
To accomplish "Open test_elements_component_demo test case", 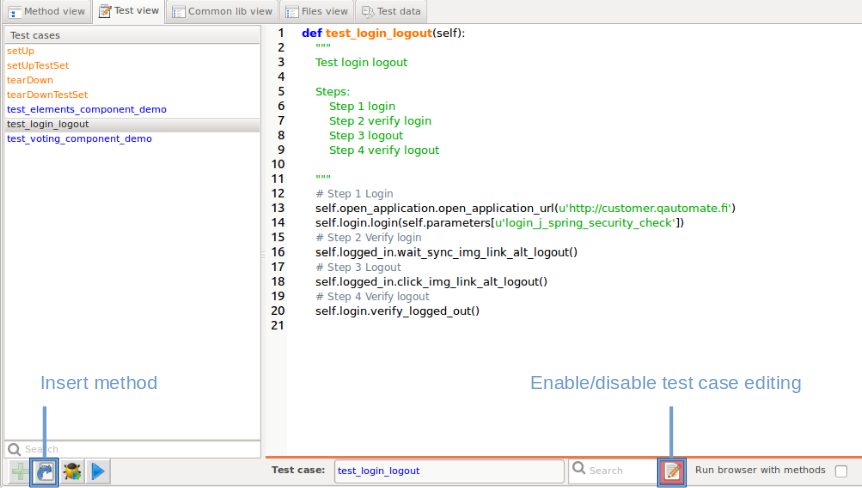I will pos(86,109).
